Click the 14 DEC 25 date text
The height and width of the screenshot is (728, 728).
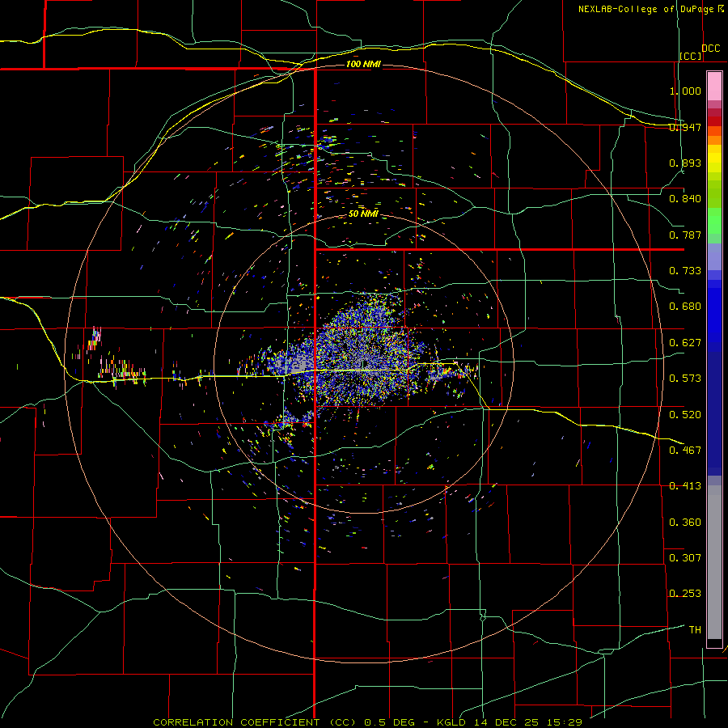506,722
